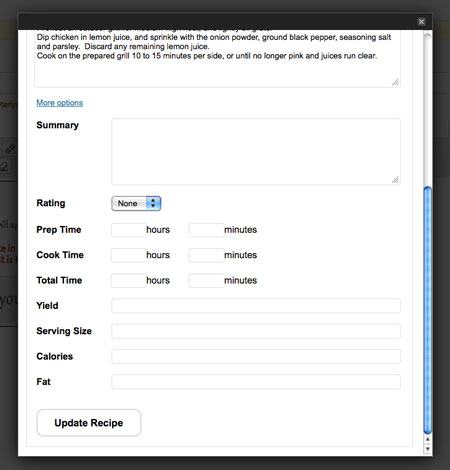This screenshot has height=470, width=450.
Task: Click inside the instructions text area
Action: (217, 58)
